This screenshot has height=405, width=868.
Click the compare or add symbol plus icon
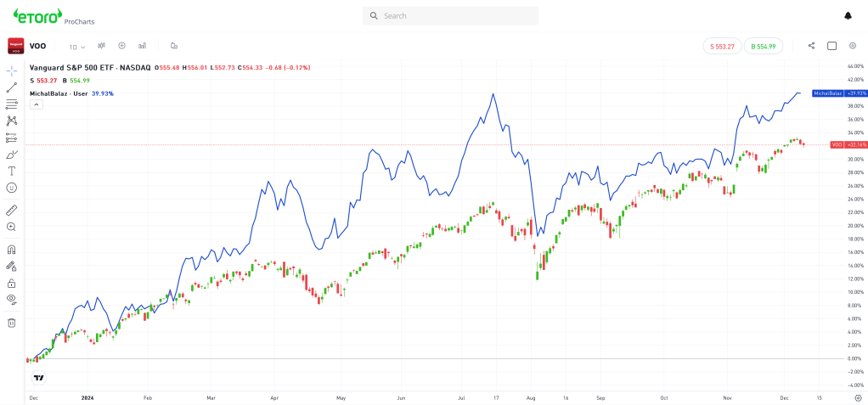pos(121,46)
